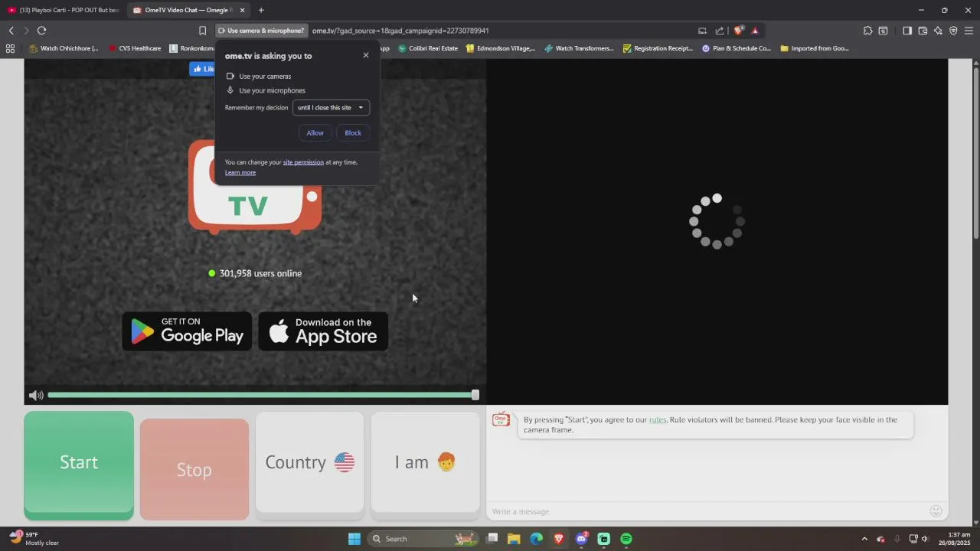Reload the current page

(x=41, y=31)
